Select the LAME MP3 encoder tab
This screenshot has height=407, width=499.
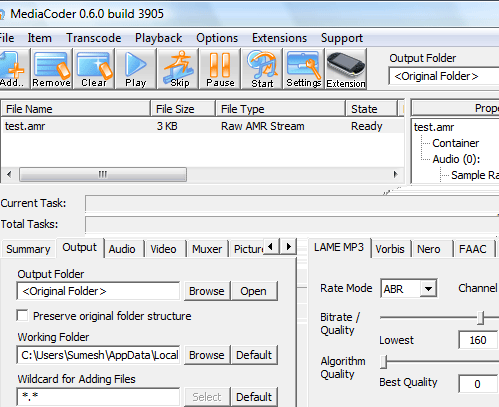pos(339,247)
